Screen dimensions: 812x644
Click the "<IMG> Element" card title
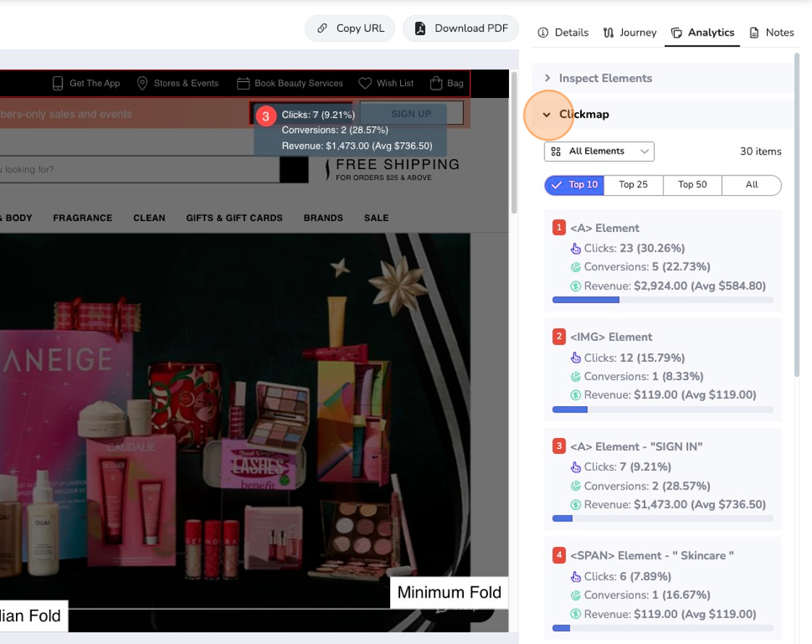pyautogui.click(x=611, y=337)
